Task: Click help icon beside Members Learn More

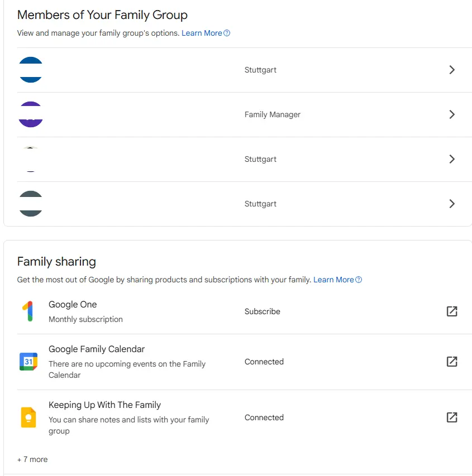Action: [227, 33]
